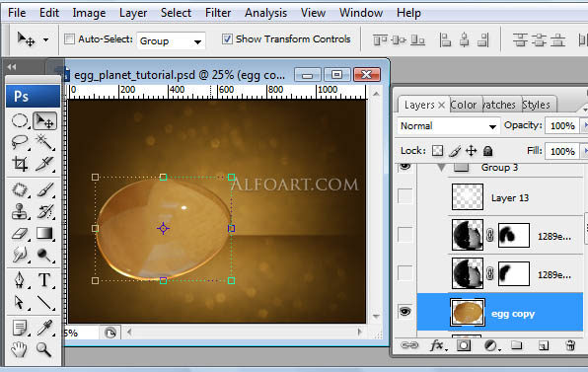The width and height of the screenshot is (588, 372).
Task: Select the Hand tool
Action: (x=20, y=349)
